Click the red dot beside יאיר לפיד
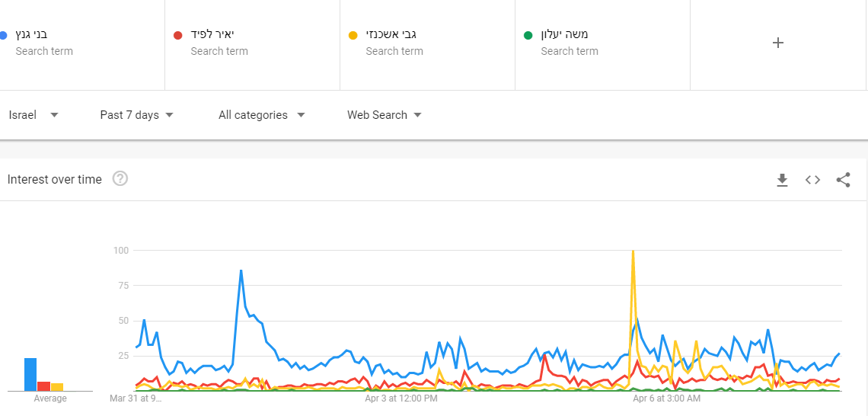 (177, 35)
